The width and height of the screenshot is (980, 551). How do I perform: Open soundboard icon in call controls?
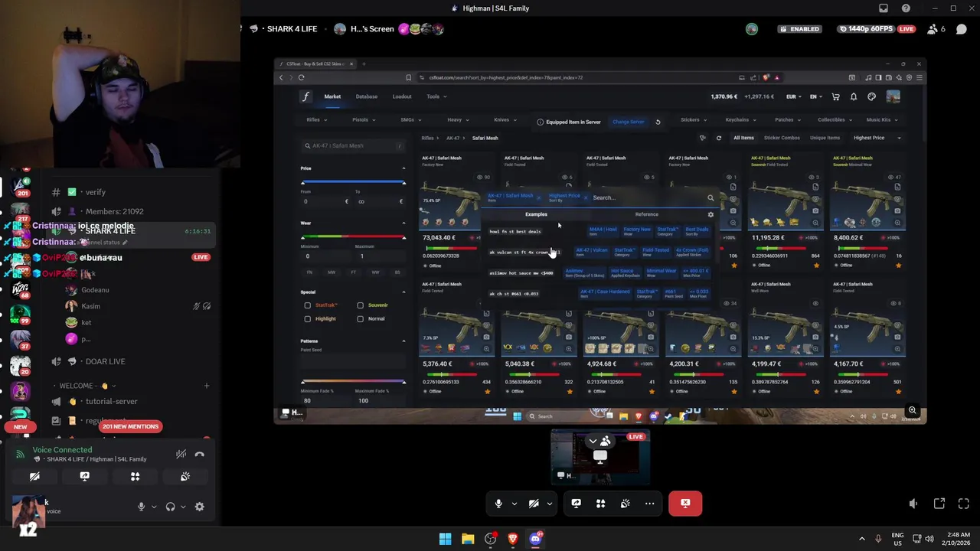[x=625, y=504]
